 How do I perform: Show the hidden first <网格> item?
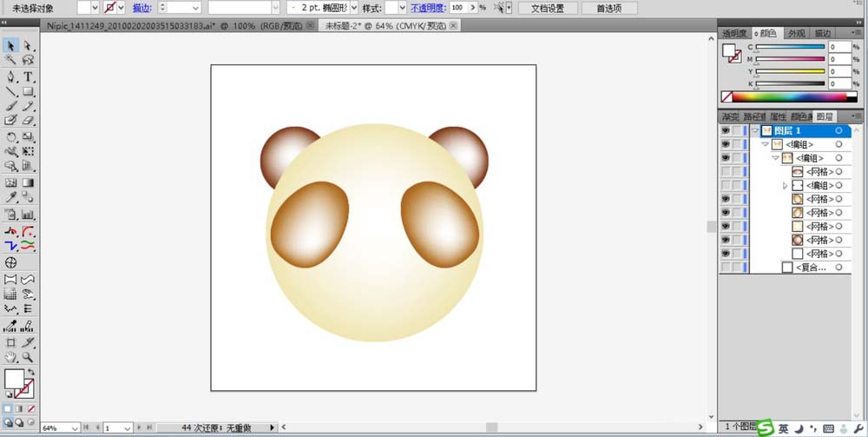coord(725,172)
